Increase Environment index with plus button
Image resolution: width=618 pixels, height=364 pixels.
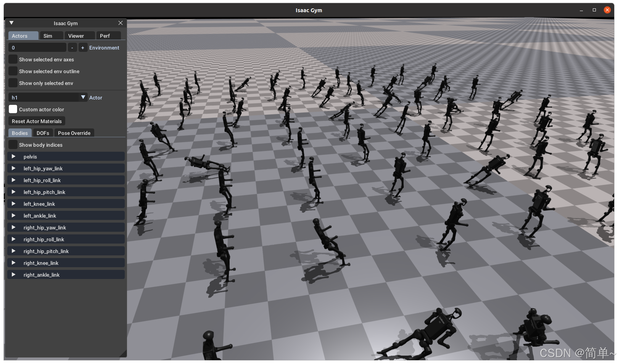tap(83, 48)
